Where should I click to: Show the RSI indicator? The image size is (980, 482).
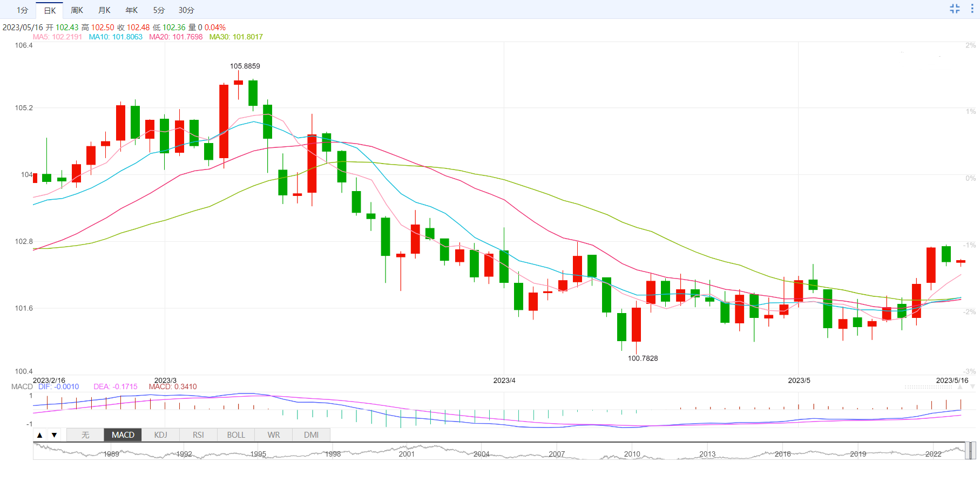coord(198,435)
